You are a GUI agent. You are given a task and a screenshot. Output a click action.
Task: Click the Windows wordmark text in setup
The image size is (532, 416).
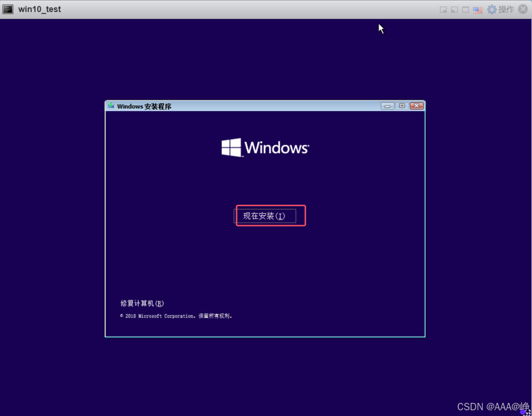[x=277, y=148]
